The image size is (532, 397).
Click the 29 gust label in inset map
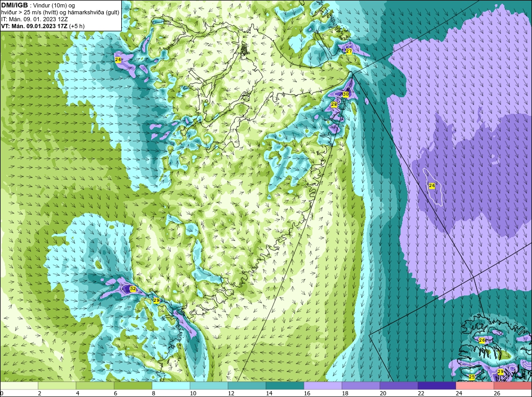[501, 372]
